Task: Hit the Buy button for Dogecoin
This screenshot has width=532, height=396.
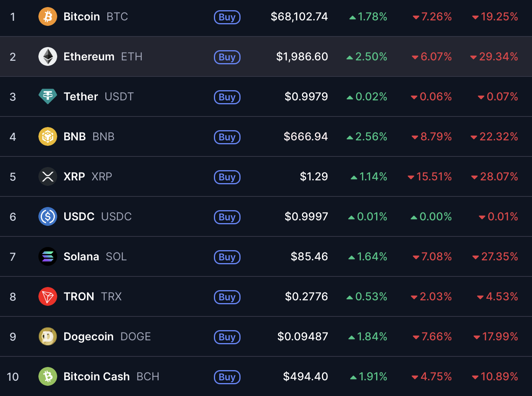Action: [x=227, y=337]
